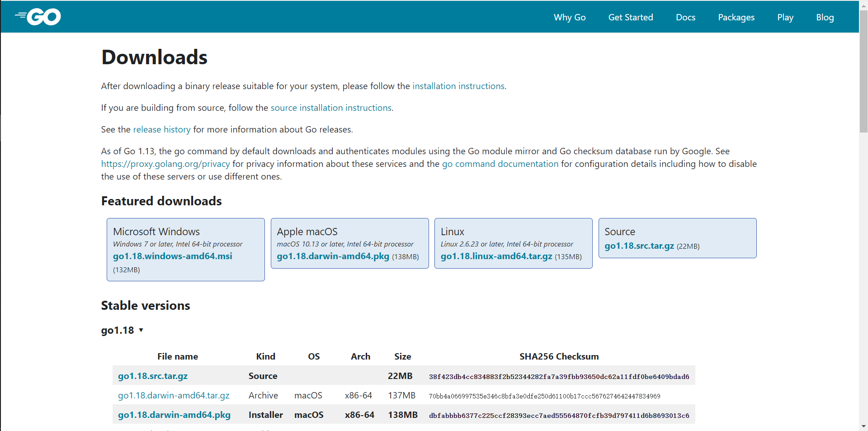868x431 pixels.
Task: Open the Play playground link
Action: coord(785,17)
